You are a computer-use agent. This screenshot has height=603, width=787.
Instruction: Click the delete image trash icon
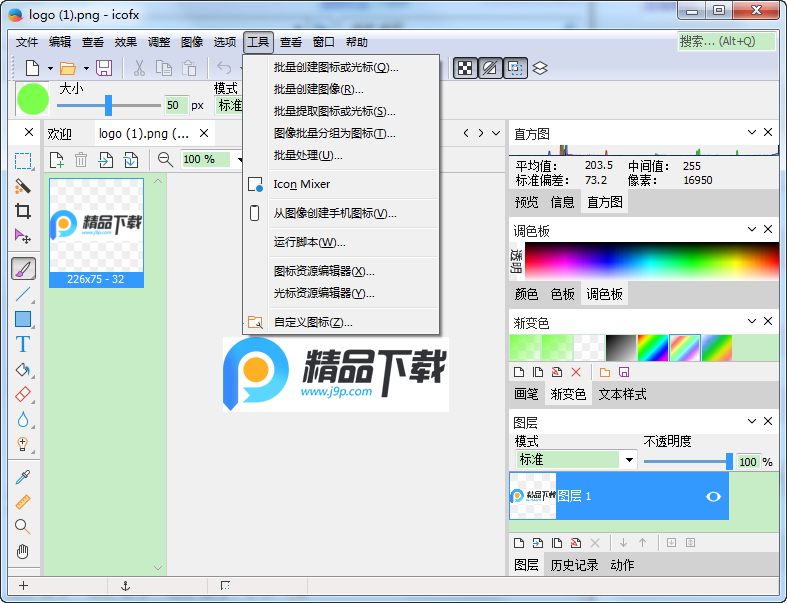pos(81,160)
